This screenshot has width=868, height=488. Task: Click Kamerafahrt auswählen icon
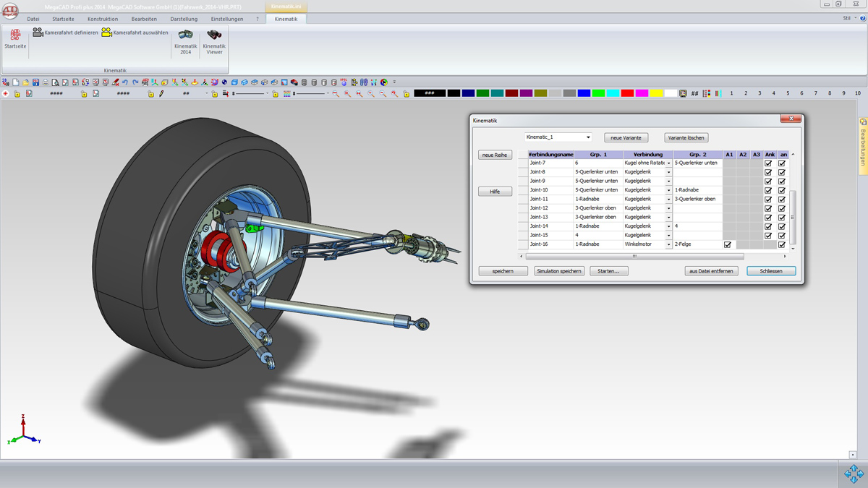point(106,33)
